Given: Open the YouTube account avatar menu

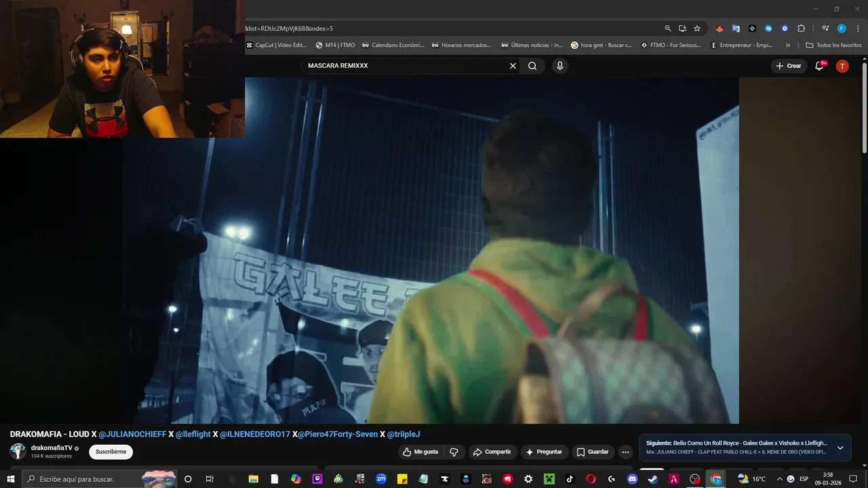Looking at the screenshot, I should [x=842, y=66].
